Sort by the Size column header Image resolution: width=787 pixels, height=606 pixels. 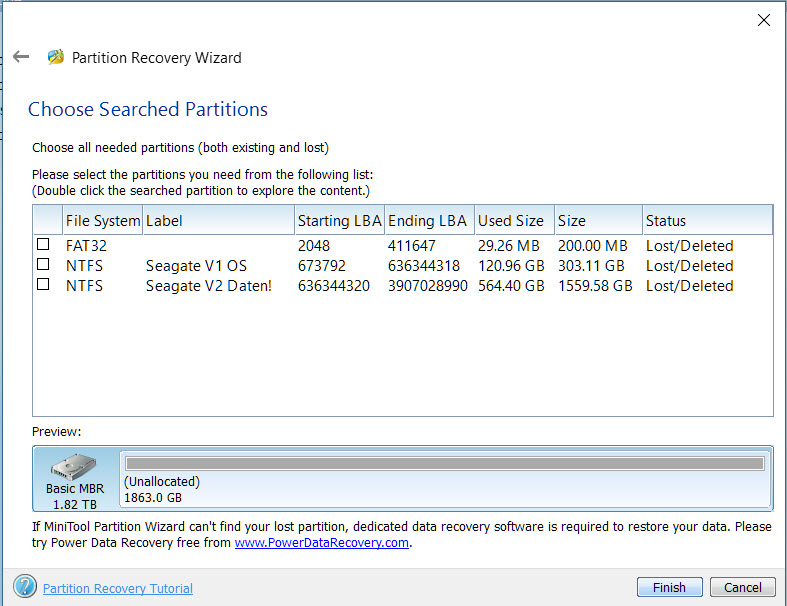click(598, 220)
